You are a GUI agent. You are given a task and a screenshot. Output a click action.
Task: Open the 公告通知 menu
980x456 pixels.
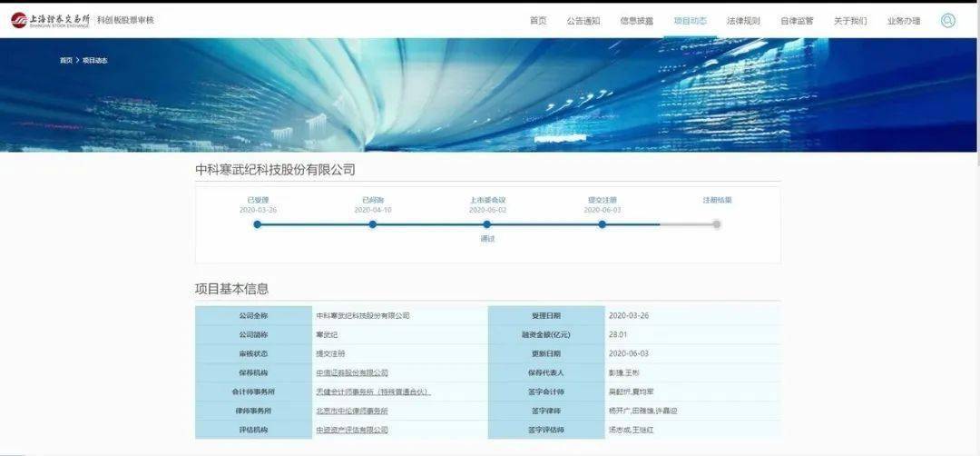[583, 20]
